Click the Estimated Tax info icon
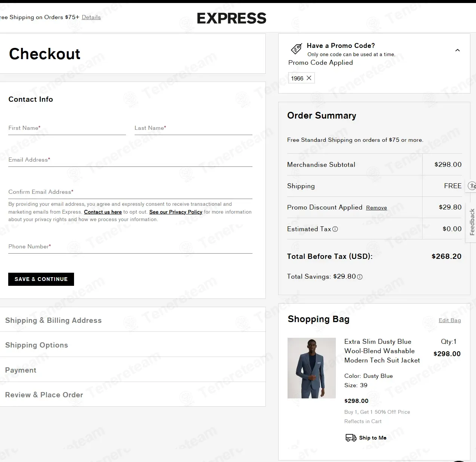This screenshot has width=476, height=462. click(335, 229)
